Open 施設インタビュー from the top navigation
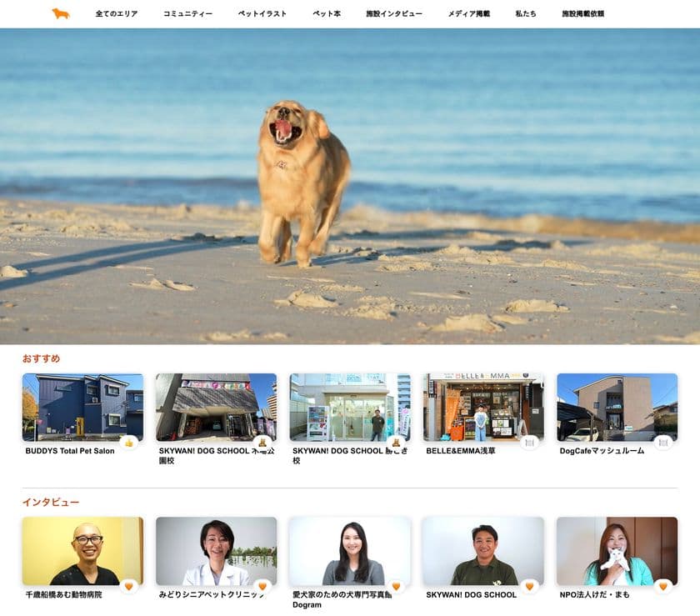The image size is (700, 616). (393, 14)
